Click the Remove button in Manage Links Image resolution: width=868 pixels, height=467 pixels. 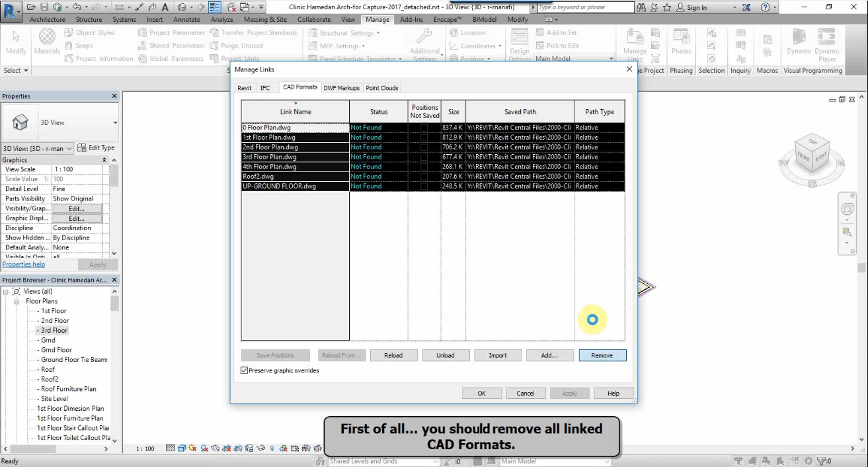pos(602,355)
